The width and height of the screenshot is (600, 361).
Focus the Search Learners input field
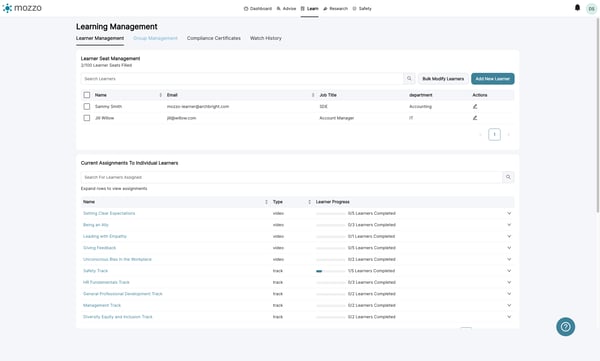(x=242, y=78)
